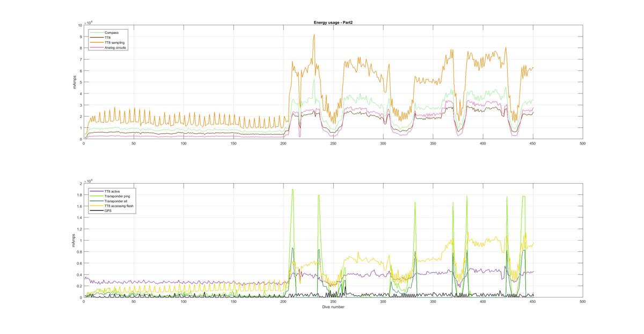
Task: Select the 'TT8 active' legend label
Action: (x=112, y=191)
